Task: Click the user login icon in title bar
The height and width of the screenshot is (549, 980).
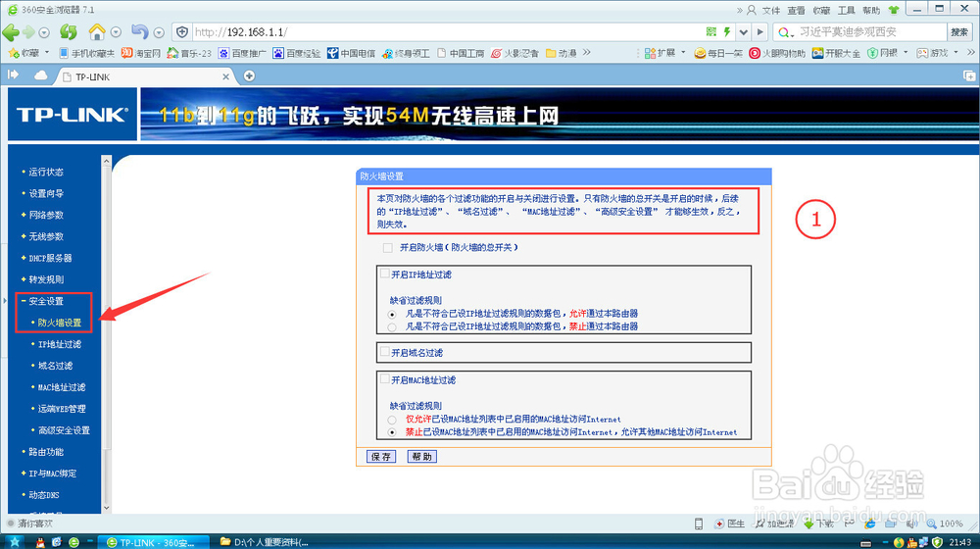Action: [x=752, y=10]
